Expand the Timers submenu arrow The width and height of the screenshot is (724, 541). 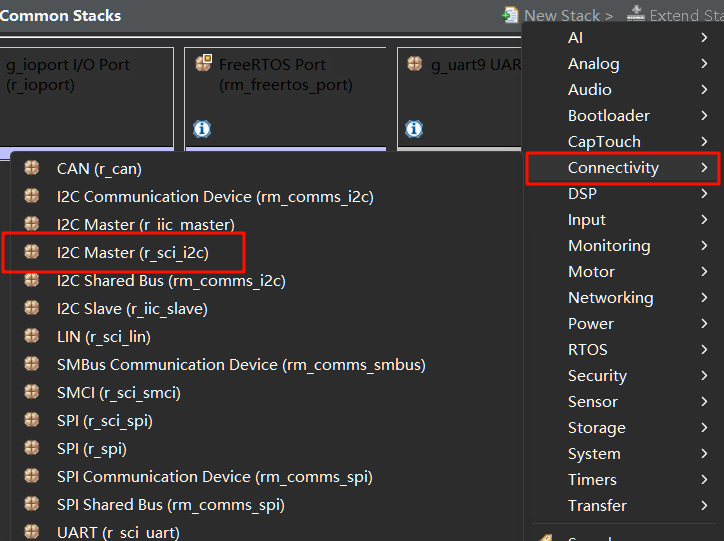point(704,480)
